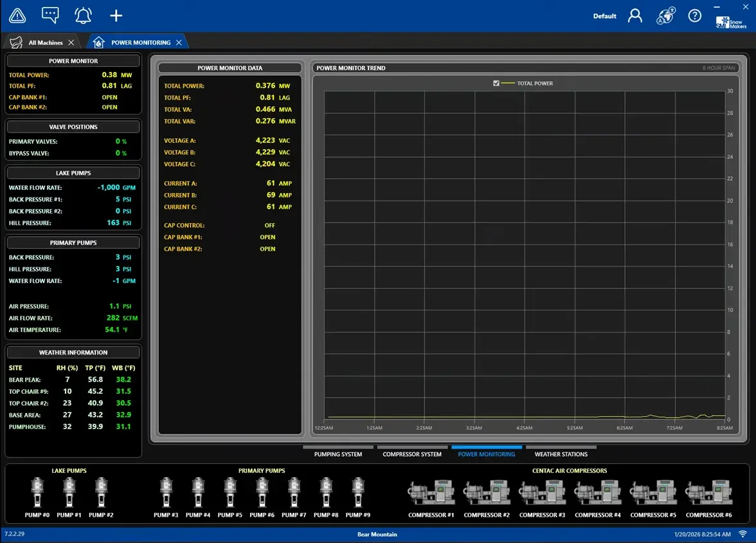Image resolution: width=756 pixels, height=543 pixels.
Task: Expand the Weather Information panel header
Action: (73, 352)
